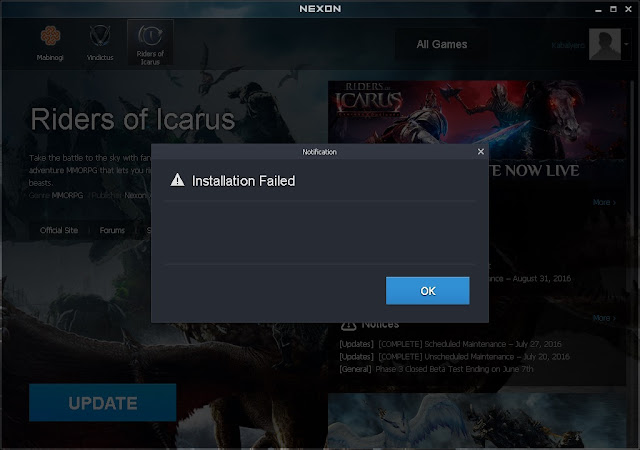Close the Notification dialog
Screen dimensions: 640x450
(x=481, y=151)
